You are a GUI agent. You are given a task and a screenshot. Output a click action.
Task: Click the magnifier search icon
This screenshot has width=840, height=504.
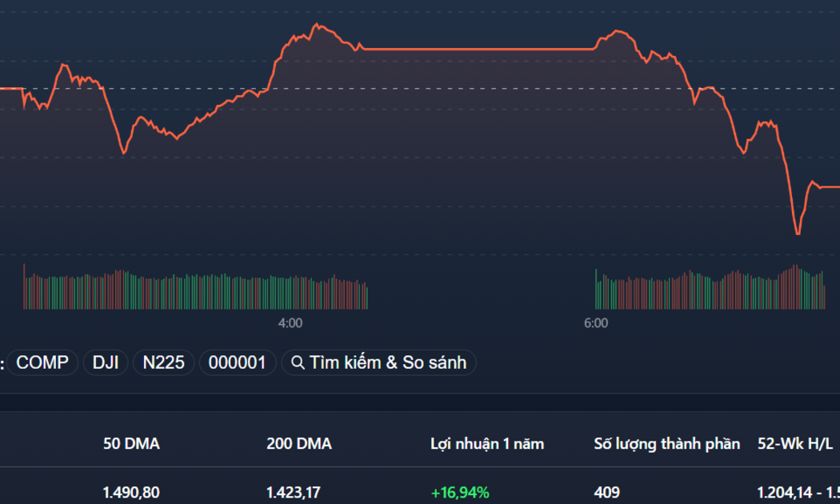click(298, 363)
